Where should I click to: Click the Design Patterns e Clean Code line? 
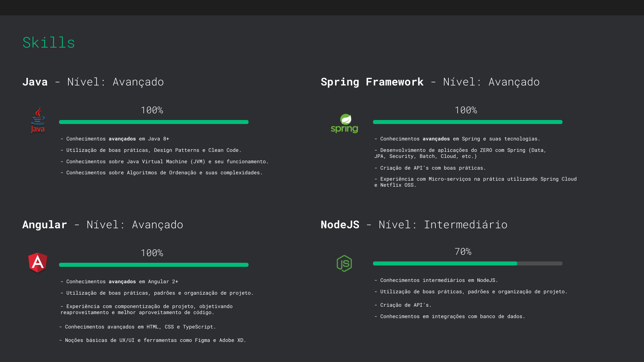pos(151,150)
